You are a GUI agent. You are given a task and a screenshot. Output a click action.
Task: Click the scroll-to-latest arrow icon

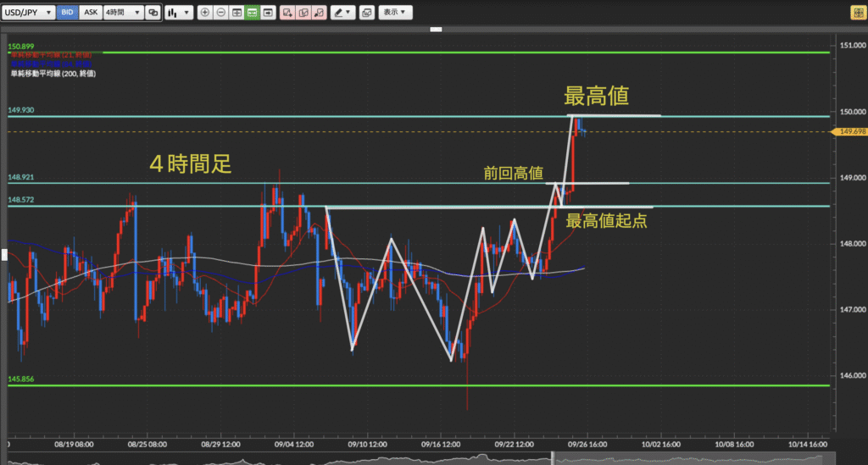268,13
